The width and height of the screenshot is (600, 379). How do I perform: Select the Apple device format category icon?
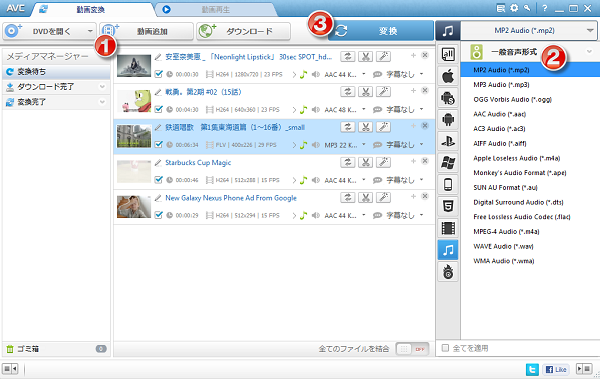tap(448, 76)
